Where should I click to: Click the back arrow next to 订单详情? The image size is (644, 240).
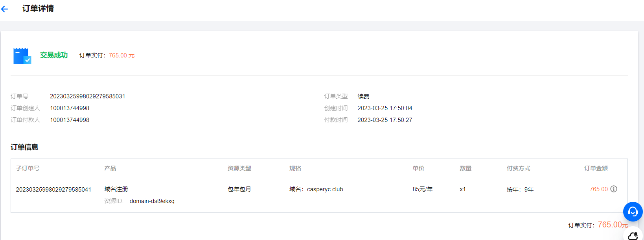point(5,9)
